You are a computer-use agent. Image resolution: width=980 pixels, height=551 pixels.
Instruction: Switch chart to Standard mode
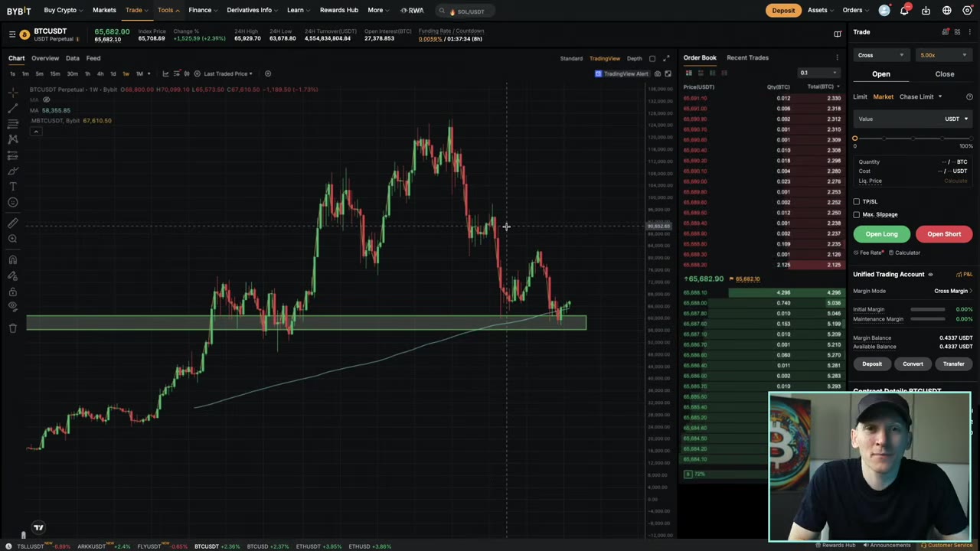(571, 58)
